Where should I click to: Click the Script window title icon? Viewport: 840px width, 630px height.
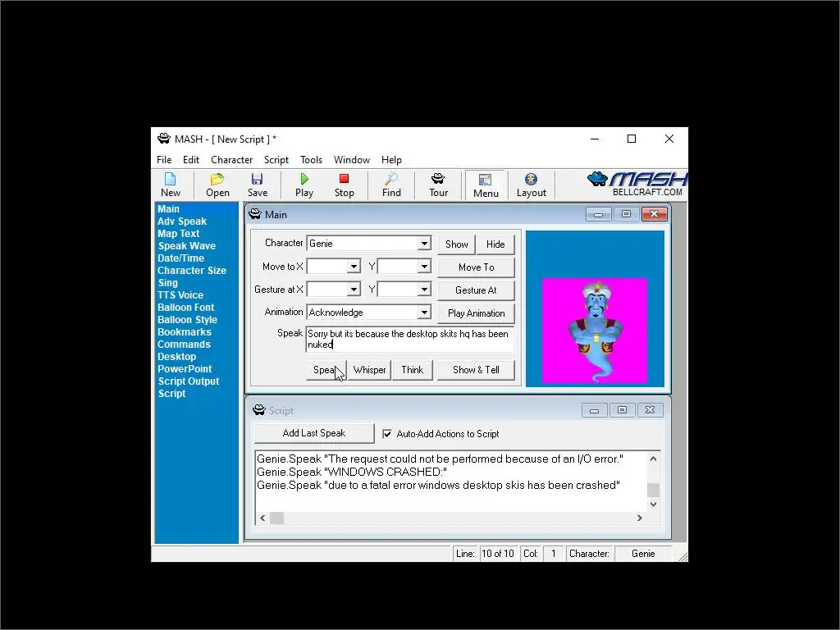pyautogui.click(x=258, y=410)
